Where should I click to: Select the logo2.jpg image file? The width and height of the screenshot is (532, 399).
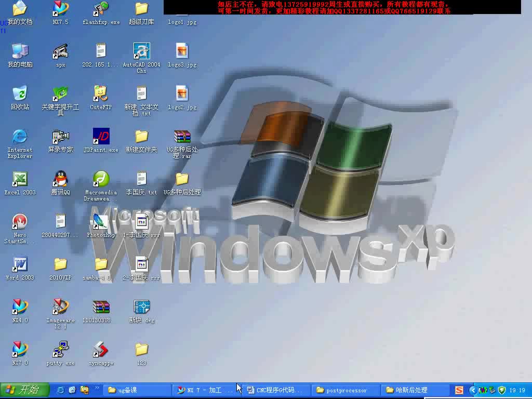tap(182, 94)
